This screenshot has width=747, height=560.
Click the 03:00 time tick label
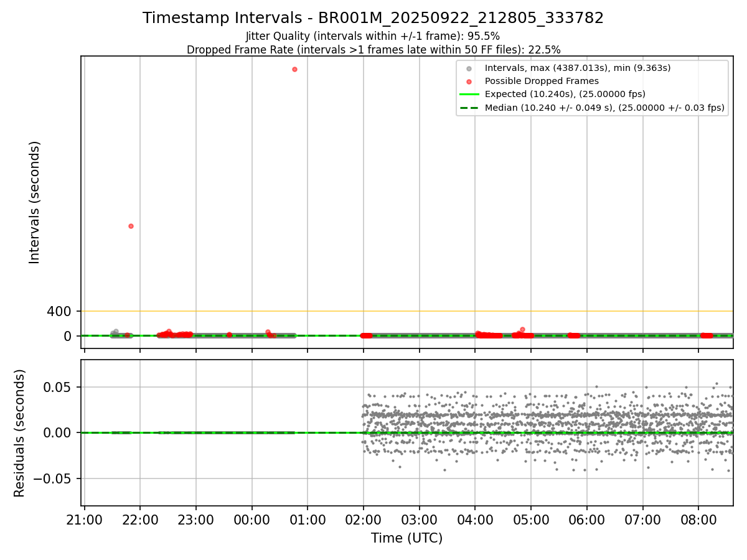pos(420,519)
